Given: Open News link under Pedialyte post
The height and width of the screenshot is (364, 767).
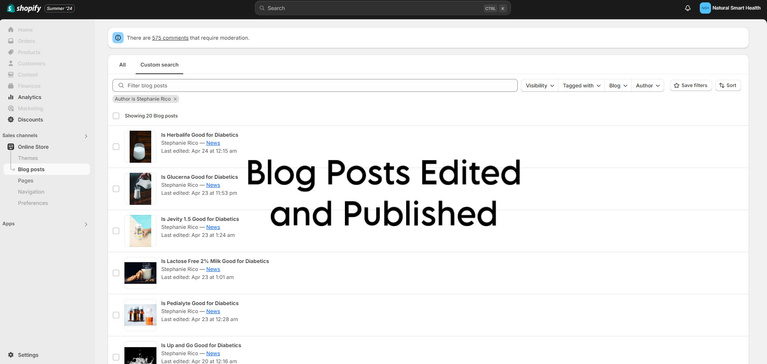Looking at the screenshot, I should [213, 311].
